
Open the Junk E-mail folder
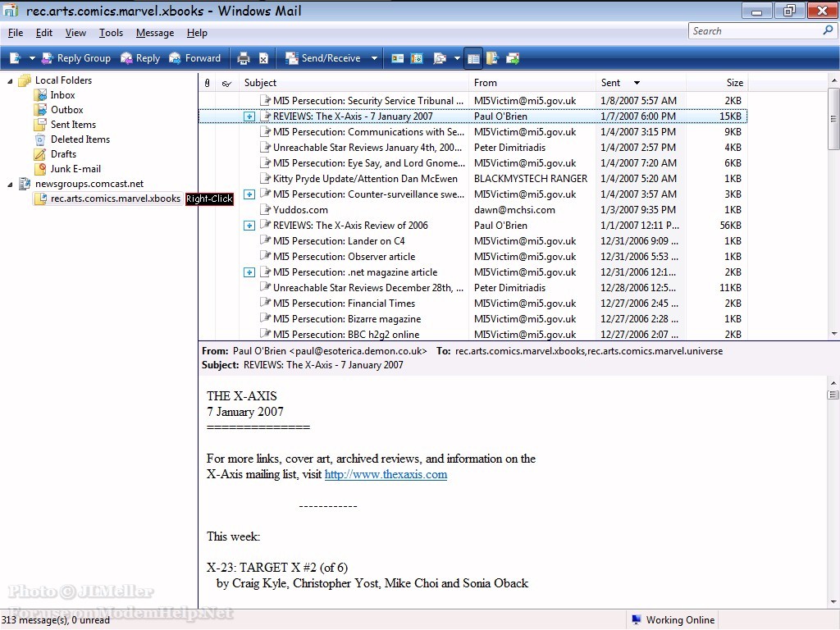(75, 169)
